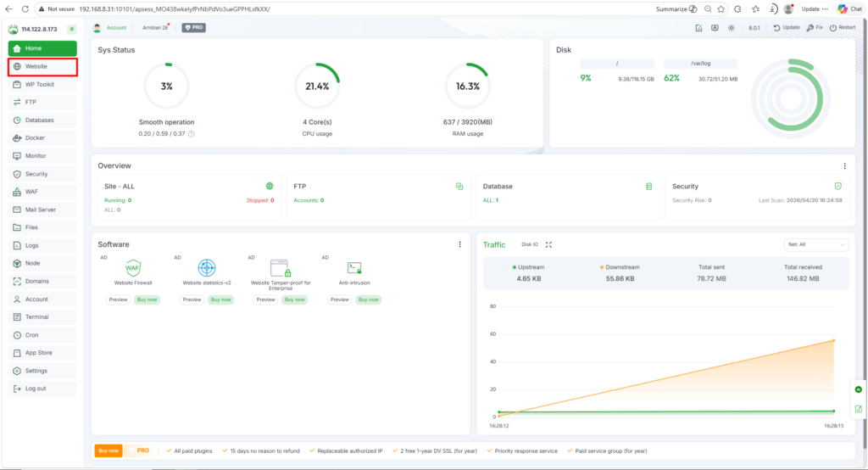Switch to the Disk IO tab
This screenshot has width=868, height=470.
pos(529,244)
